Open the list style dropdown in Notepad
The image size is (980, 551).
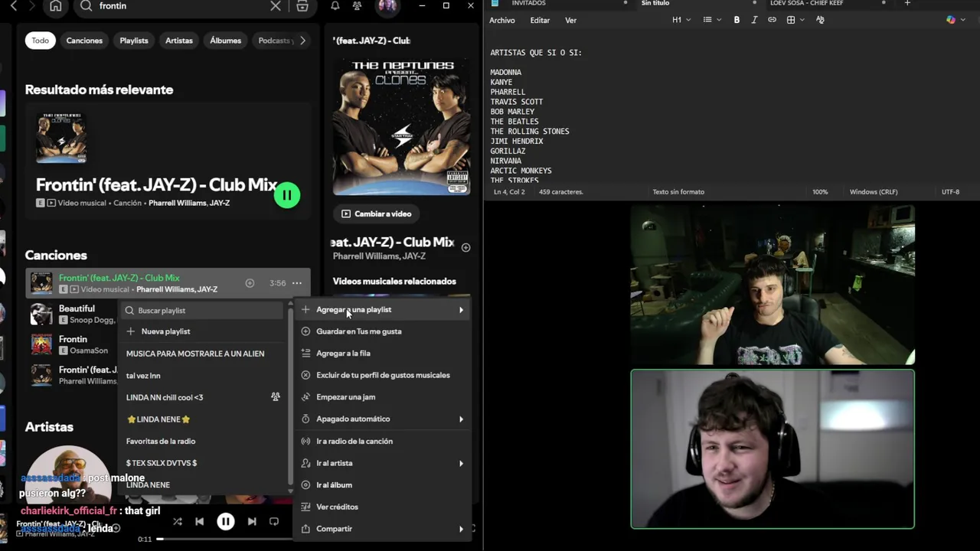[712, 20]
